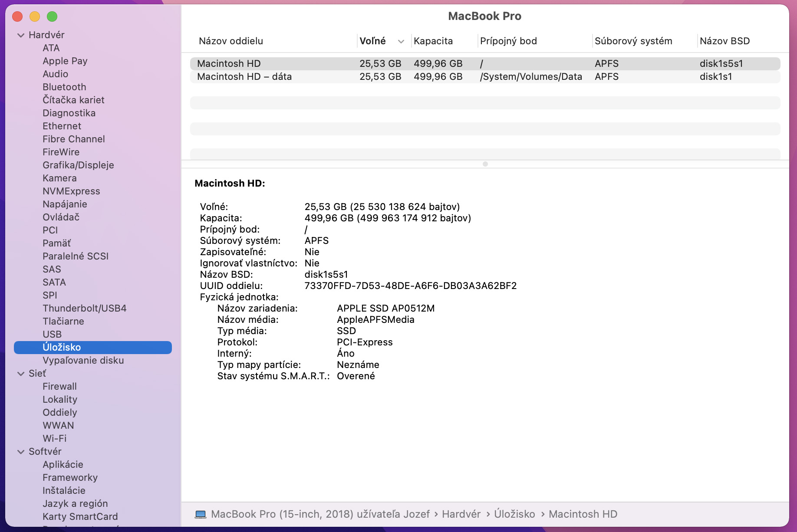Select Audio in the sidebar

point(56,74)
